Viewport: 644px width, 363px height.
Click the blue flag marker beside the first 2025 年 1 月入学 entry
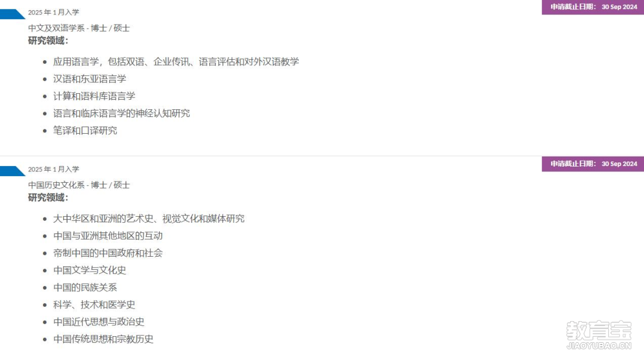pyautogui.click(x=11, y=14)
